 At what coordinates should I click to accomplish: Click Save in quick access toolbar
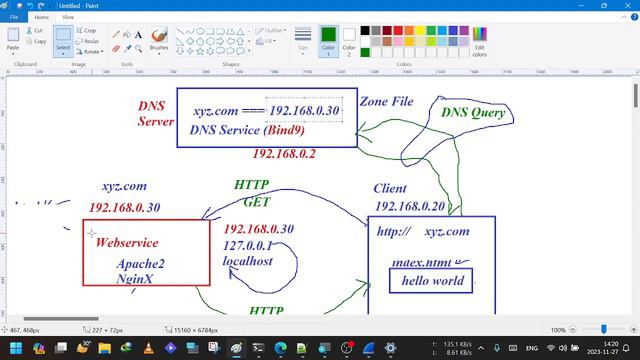pos(19,6)
